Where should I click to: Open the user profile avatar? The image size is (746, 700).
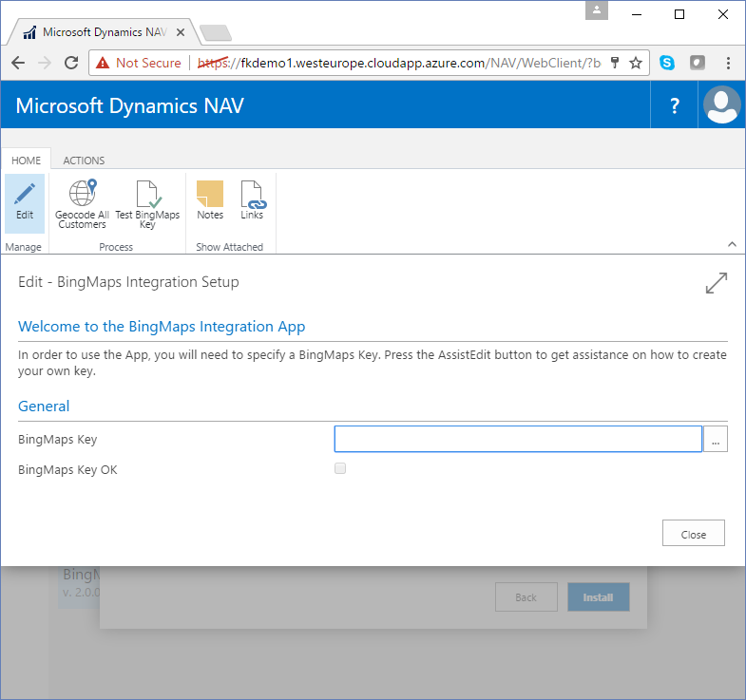[722, 105]
